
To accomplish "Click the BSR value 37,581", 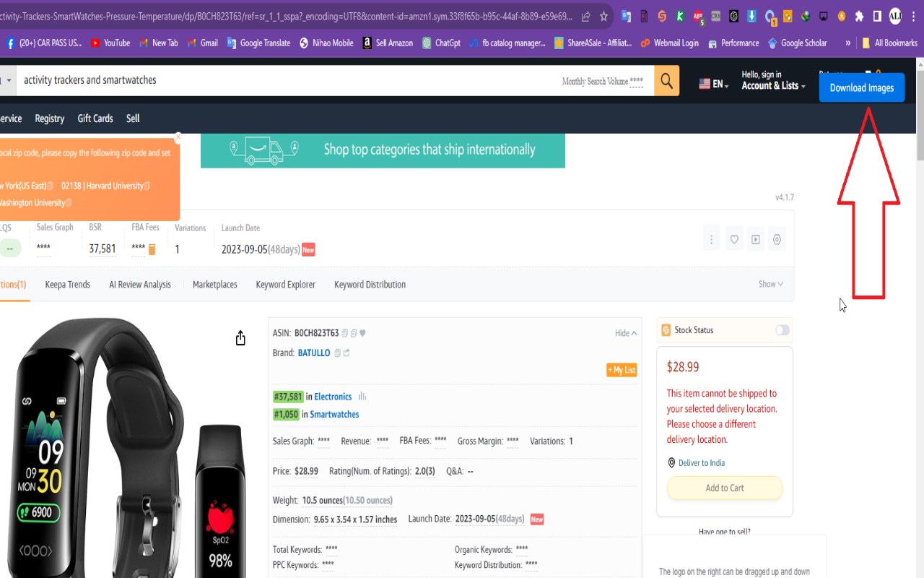I will 103,249.
